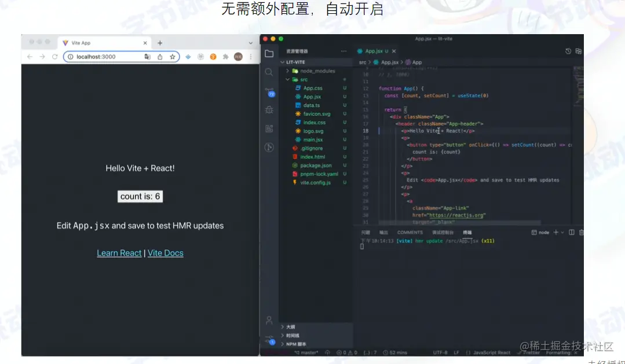Open Source Control view with 72 badge
This screenshot has width=625, height=364.
270,92
